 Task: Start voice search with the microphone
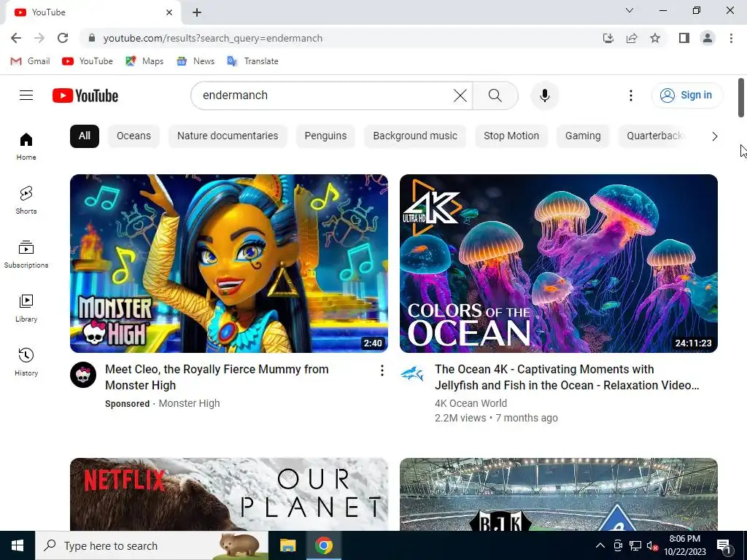tap(544, 96)
